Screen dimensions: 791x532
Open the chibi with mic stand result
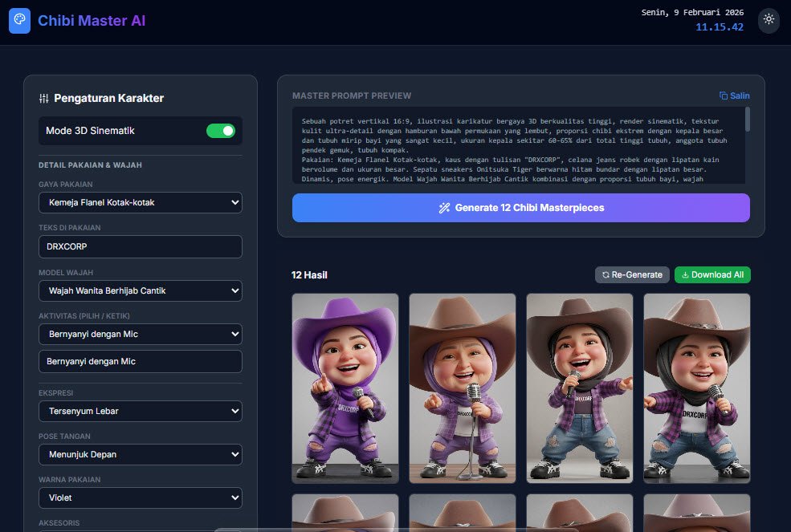pyautogui.click(x=463, y=389)
